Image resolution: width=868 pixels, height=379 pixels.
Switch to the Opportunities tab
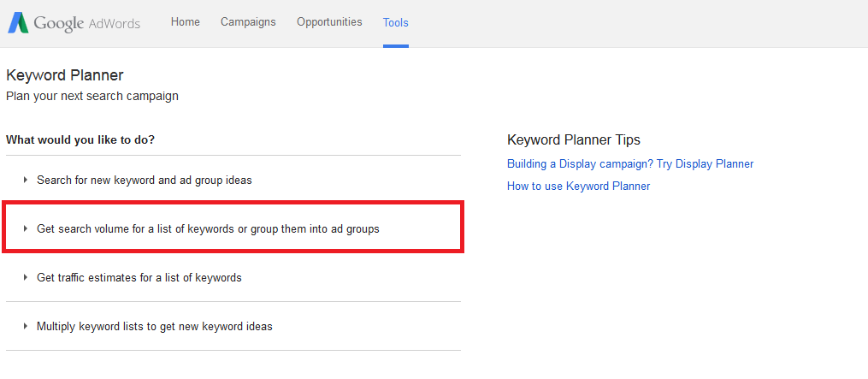329,22
